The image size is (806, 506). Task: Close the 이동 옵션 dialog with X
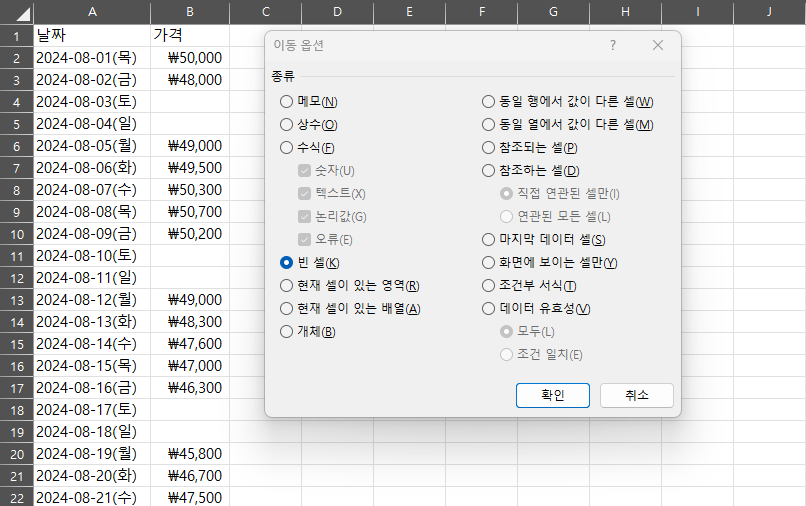click(657, 45)
